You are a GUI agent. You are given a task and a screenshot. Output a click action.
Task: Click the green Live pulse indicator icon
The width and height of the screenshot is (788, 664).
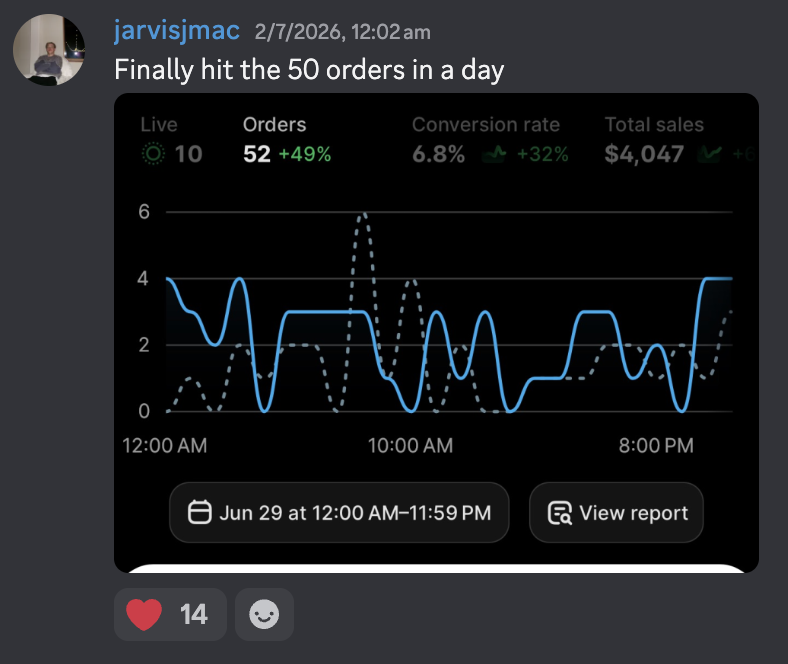point(153,153)
